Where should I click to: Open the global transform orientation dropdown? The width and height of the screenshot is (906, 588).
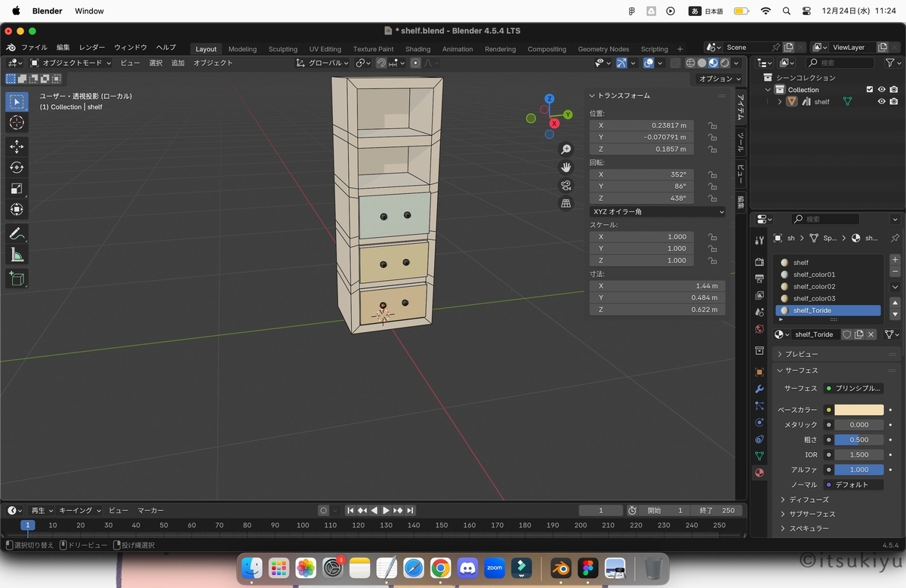pyautogui.click(x=322, y=63)
